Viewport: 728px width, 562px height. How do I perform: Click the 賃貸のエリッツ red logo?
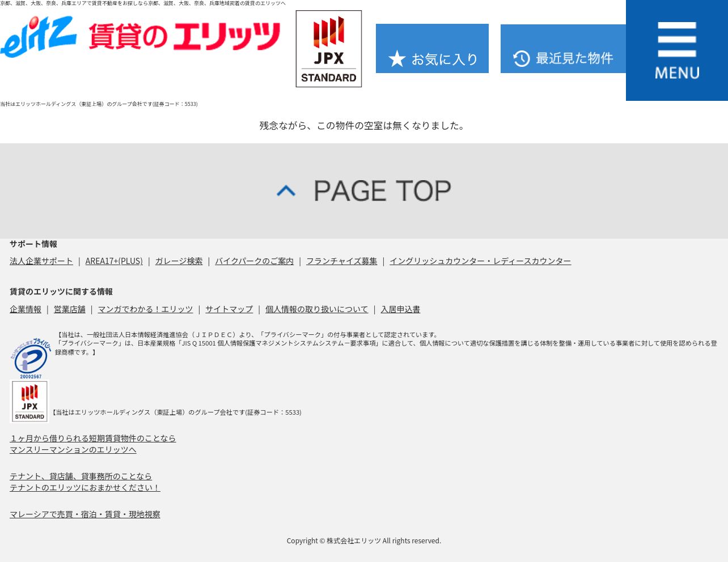(184, 37)
